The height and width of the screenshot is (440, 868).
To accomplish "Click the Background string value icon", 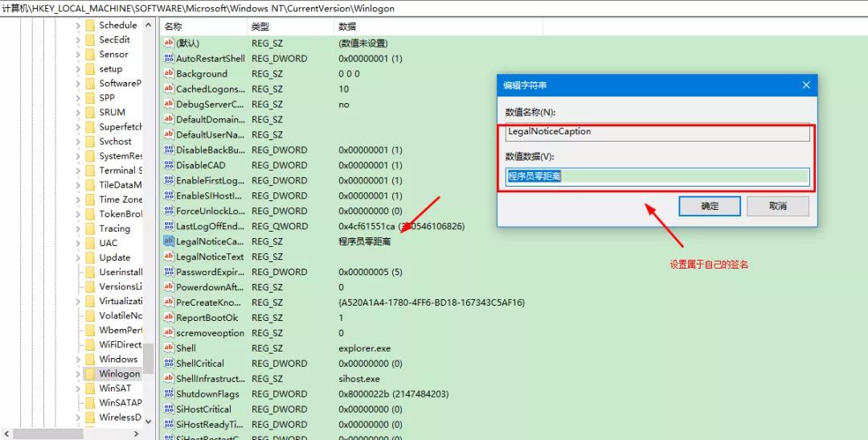I will (x=169, y=74).
